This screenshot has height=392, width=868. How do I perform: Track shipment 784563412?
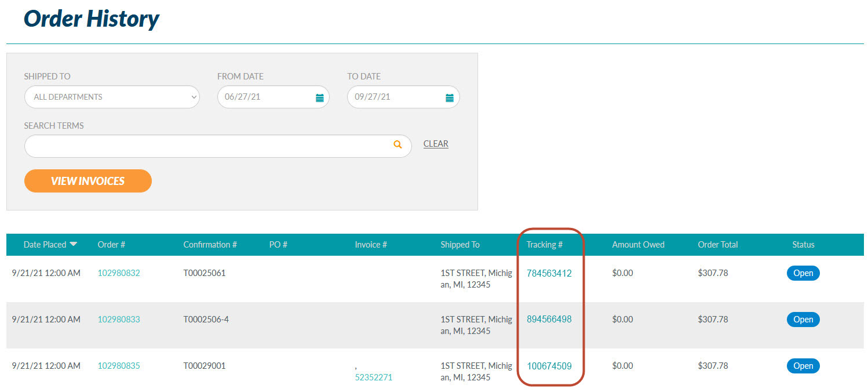[549, 273]
